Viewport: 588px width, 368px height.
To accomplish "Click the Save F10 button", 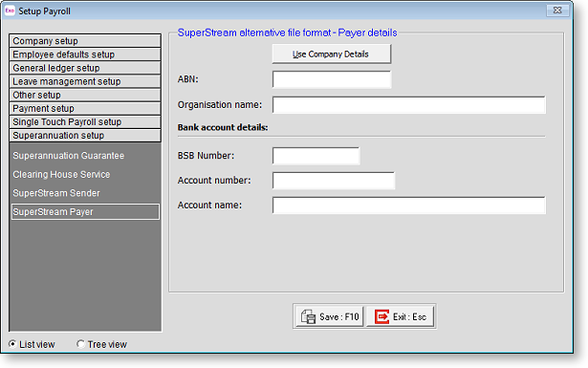I will tap(329, 316).
